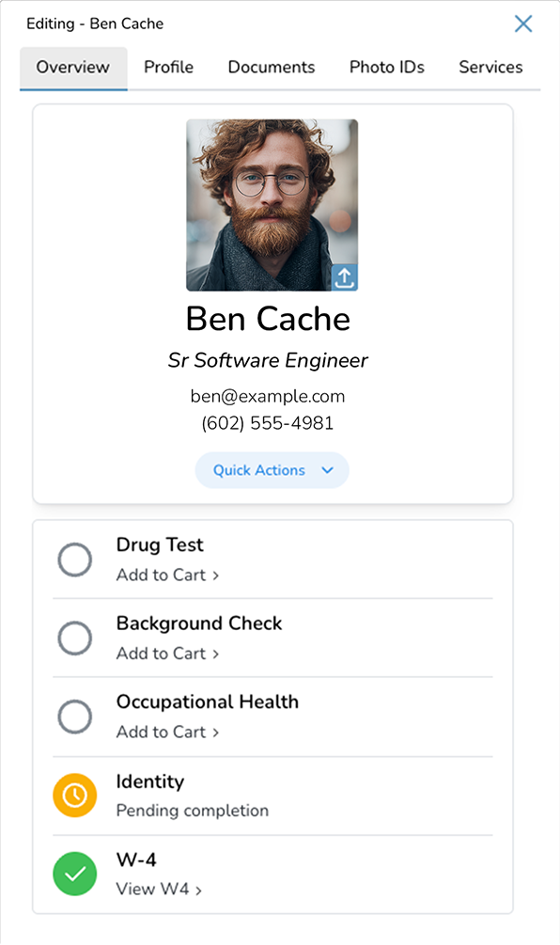Click Ben's email address
Screen dimensions: 560x945
coord(267,396)
